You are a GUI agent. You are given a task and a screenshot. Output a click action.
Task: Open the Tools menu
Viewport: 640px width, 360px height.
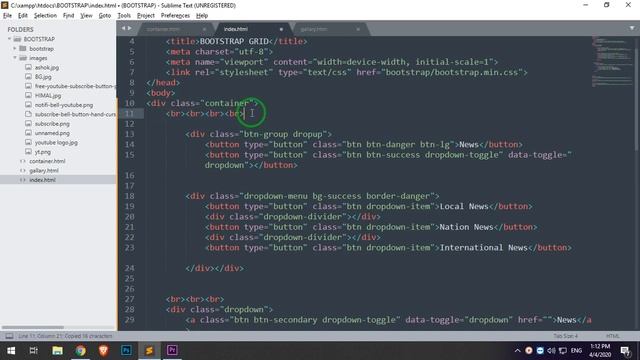tap(124, 16)
